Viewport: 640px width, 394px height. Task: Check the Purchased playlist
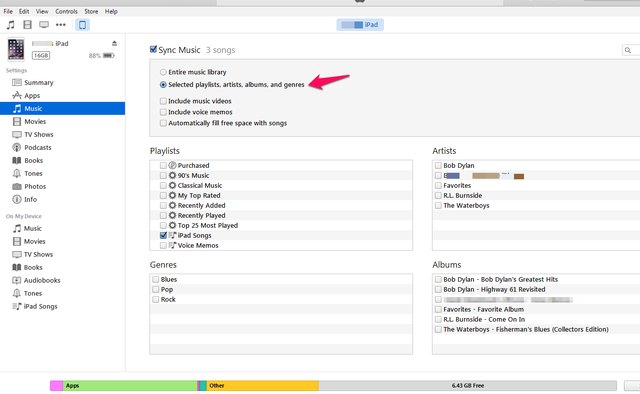[163, 165]
